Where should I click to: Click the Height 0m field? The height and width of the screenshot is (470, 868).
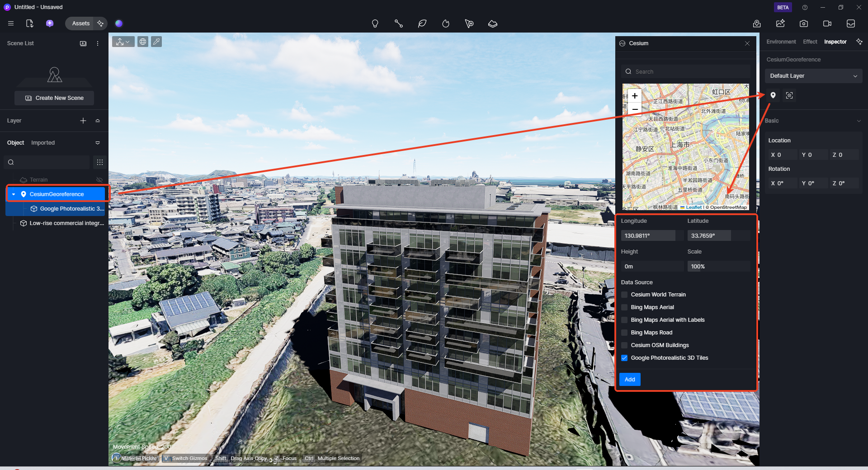tap(652, 266)
